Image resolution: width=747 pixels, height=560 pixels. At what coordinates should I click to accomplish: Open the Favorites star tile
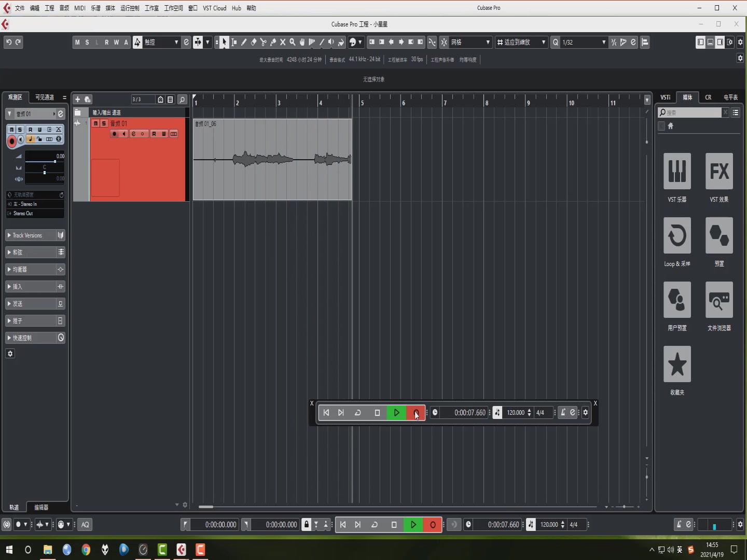677,364
